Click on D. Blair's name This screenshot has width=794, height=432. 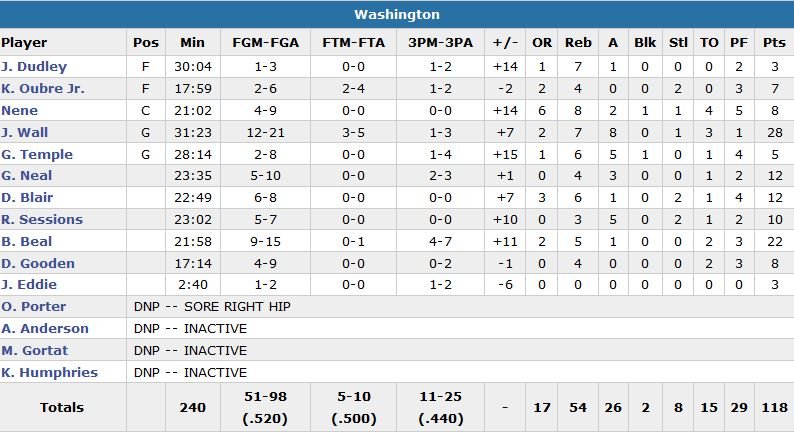pos(27,198)
